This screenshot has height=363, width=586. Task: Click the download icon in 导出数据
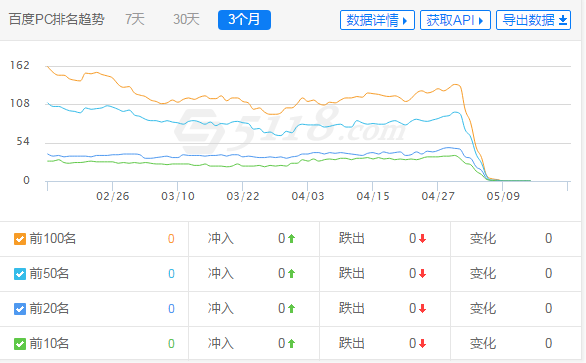click(563, 20)
